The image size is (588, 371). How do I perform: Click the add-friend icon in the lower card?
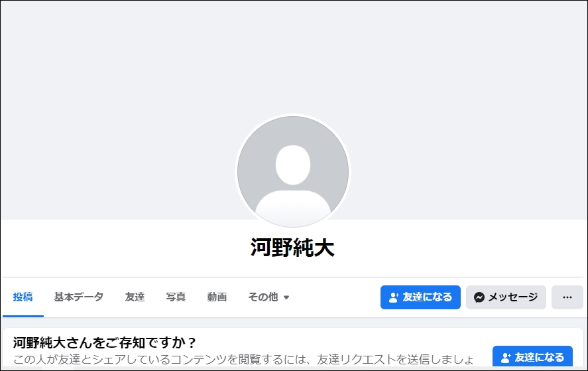(506, 358)
